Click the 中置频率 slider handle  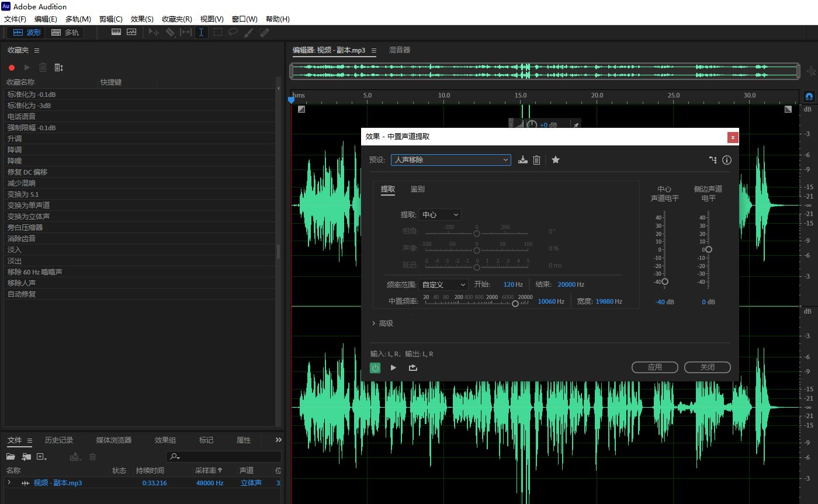click(x=515, y=303)
